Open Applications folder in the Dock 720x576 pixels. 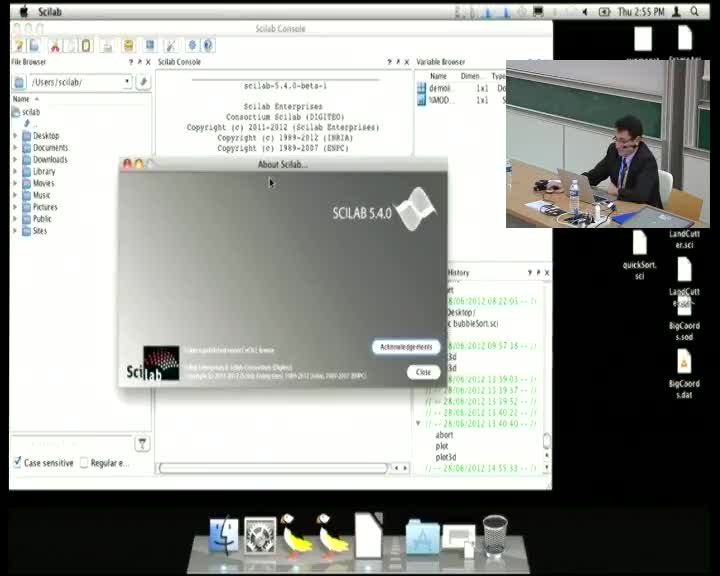coord(422,536)
